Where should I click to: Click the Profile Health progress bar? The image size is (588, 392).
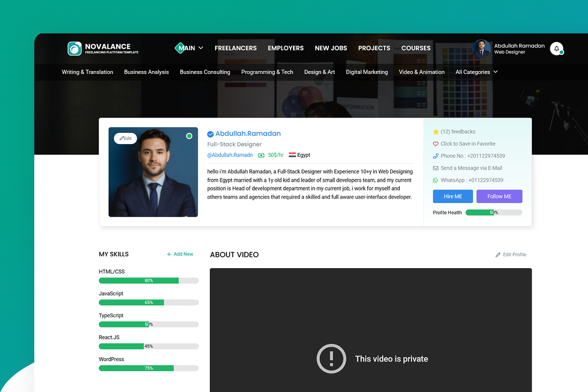[x=494, y=213]
